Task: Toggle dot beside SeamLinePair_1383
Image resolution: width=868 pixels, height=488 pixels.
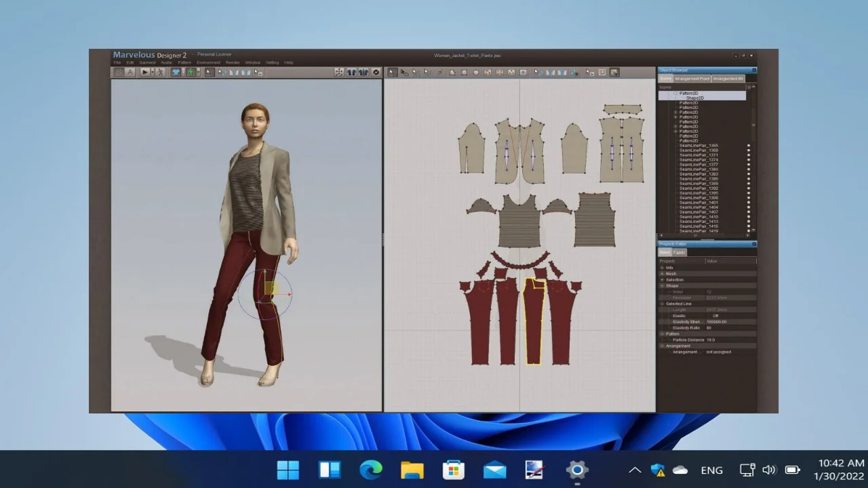Action: pyautogui.click(x=749, y=174)
